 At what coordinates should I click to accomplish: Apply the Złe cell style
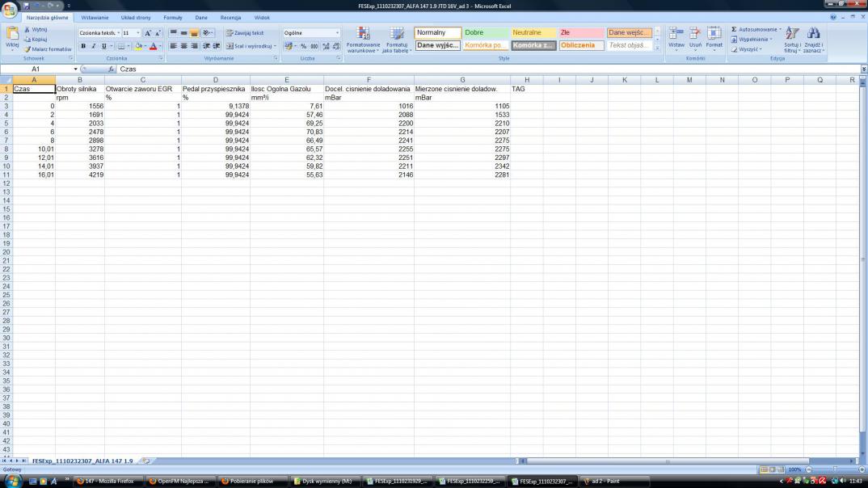[x=581, y=32]
